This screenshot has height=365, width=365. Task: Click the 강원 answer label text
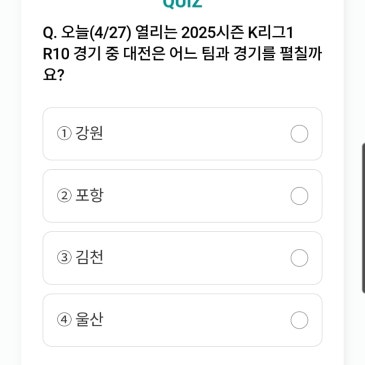(x=89, y=134)
